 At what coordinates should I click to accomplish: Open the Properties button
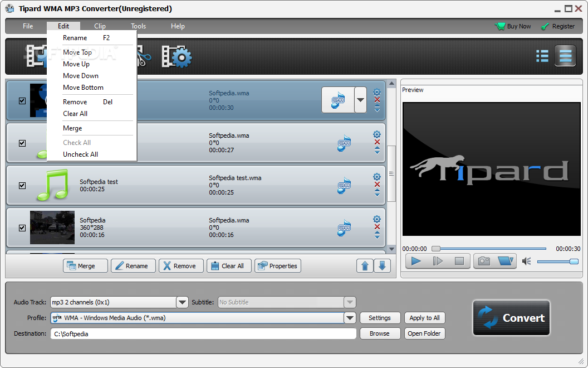point(278,266)
